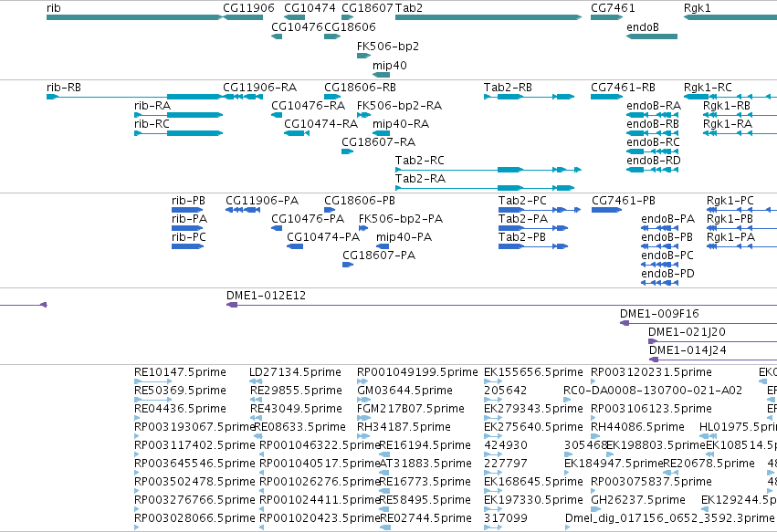Click transcript CG11906-RA
The image size is (777, 532).
click(259, 88)
